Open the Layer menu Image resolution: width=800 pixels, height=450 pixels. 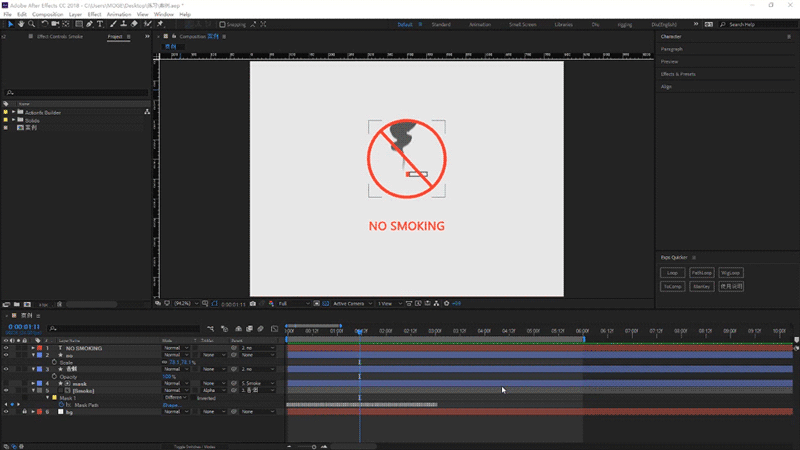pos(75,14)
